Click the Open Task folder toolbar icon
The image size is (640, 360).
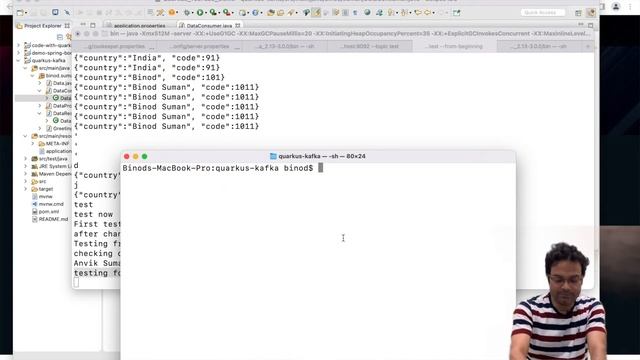(280, 13)
